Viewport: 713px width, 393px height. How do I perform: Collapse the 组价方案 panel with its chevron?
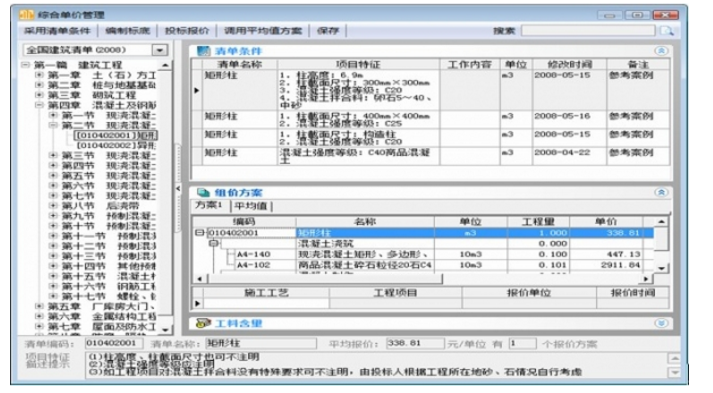tap(661, 192)
